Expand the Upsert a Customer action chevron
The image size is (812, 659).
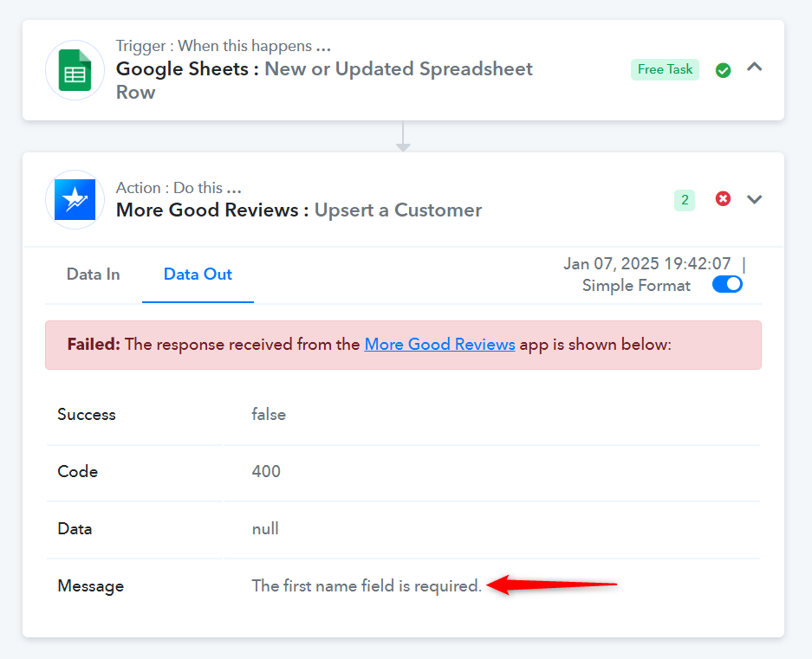[755, 199]
